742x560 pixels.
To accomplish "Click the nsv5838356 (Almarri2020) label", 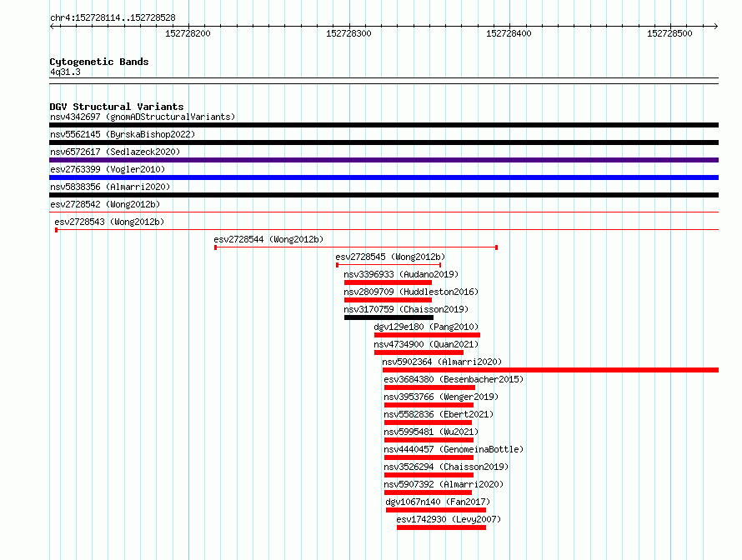I will pyautogui.click(x=110, y=187).
